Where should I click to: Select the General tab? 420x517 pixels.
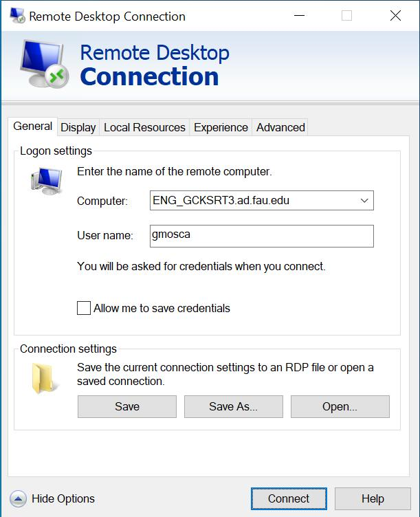click(33, 126)
